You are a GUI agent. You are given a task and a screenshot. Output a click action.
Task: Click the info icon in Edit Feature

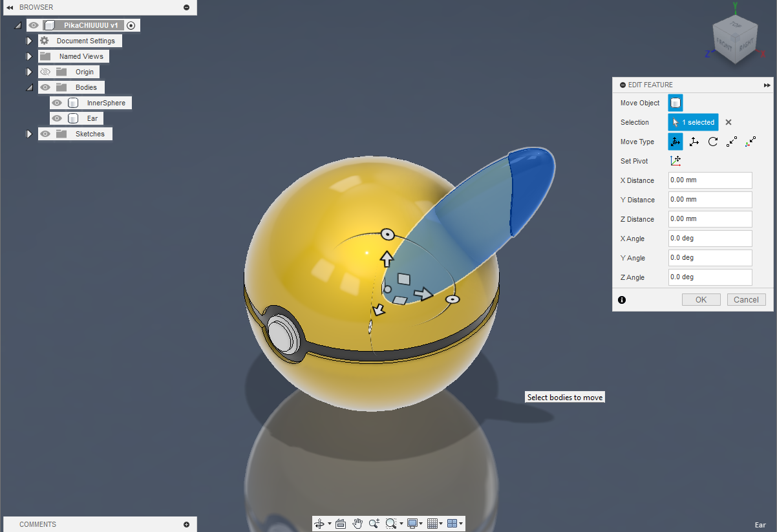tap(622, 300)
